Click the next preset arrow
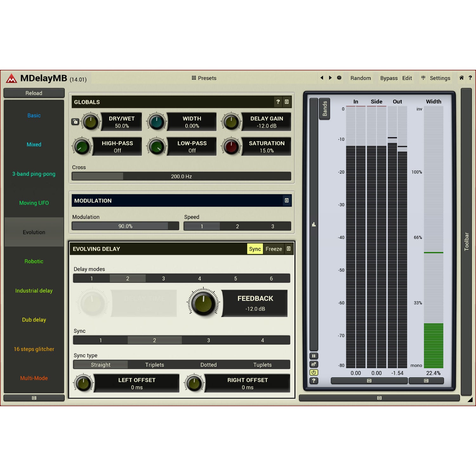 coord(330,78)
